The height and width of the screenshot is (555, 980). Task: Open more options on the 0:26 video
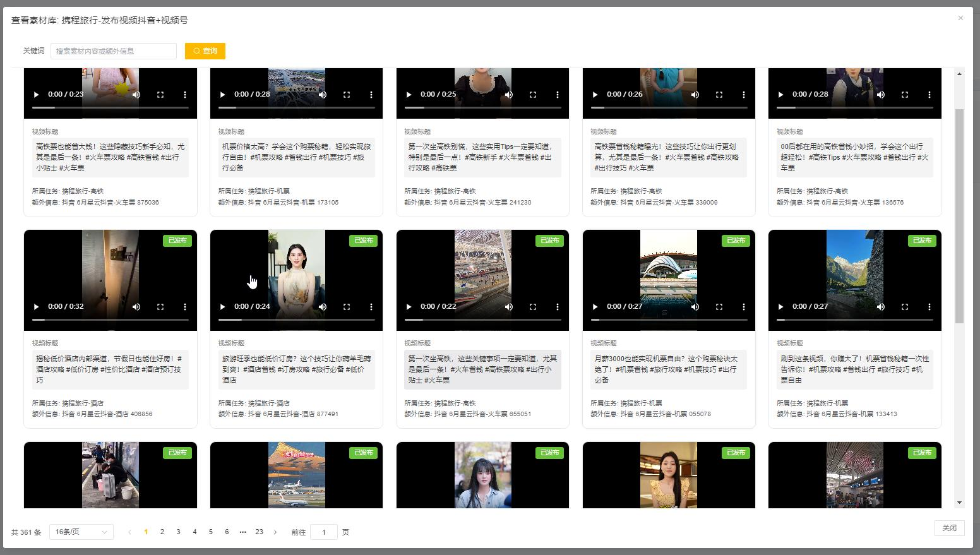coord(744,95)
